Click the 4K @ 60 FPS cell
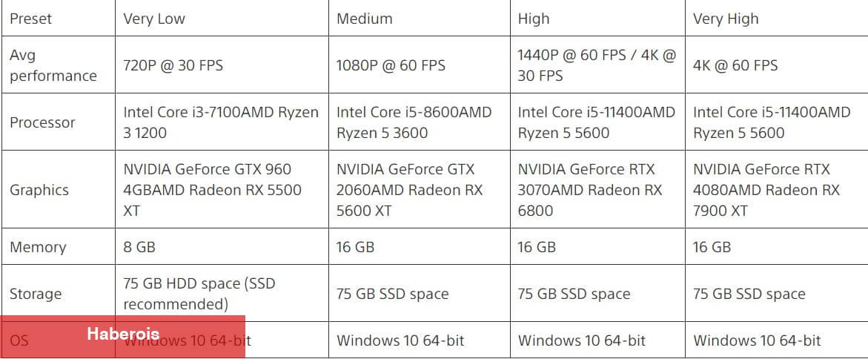 click(777, 65)
